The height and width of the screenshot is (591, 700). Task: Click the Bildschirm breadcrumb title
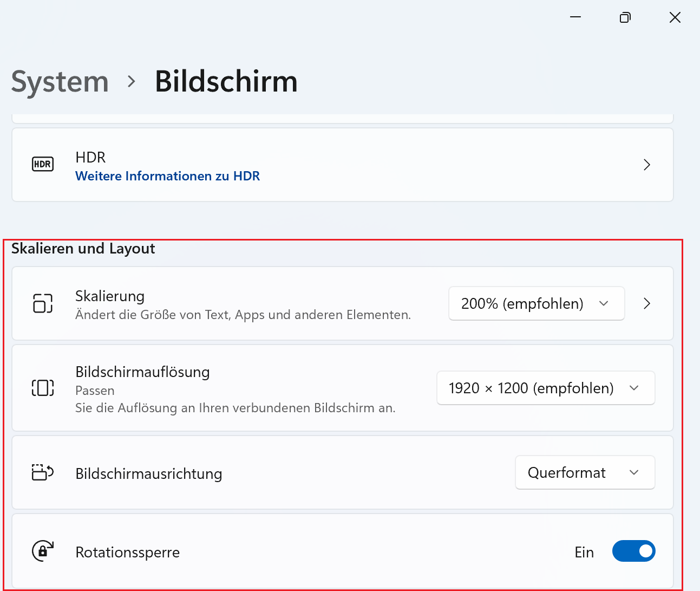[x=226, y=82]
